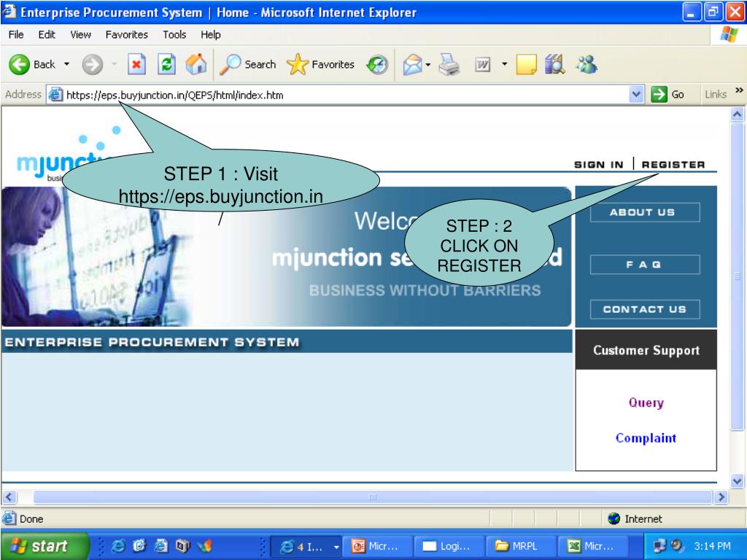Viewport: 747px width, 560px height.
Task: Open the Favorites menu
Action: pyautogui.click(x=127, y=34)
